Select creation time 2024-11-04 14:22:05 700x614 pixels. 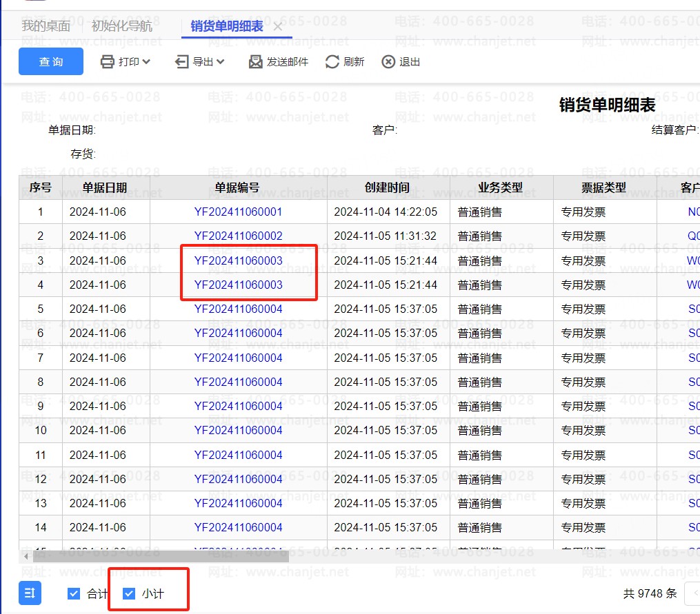tap(386, 212)
